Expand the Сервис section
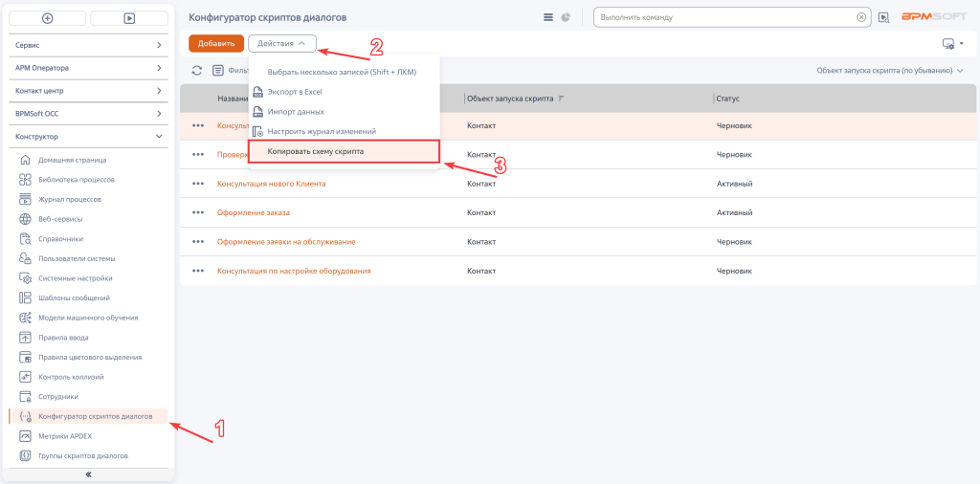 point(88,45)
